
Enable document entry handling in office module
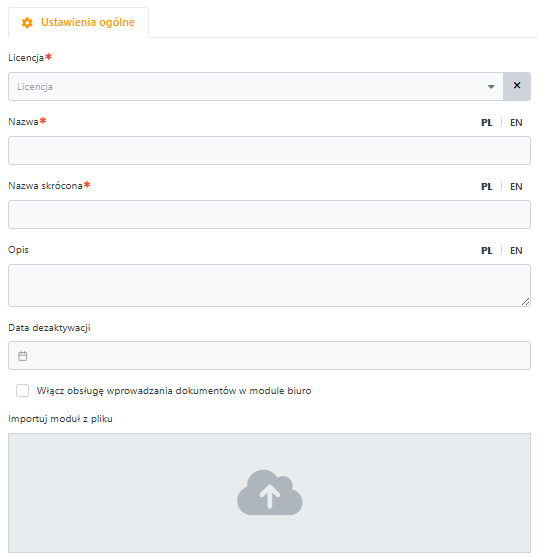click(22, 390)
